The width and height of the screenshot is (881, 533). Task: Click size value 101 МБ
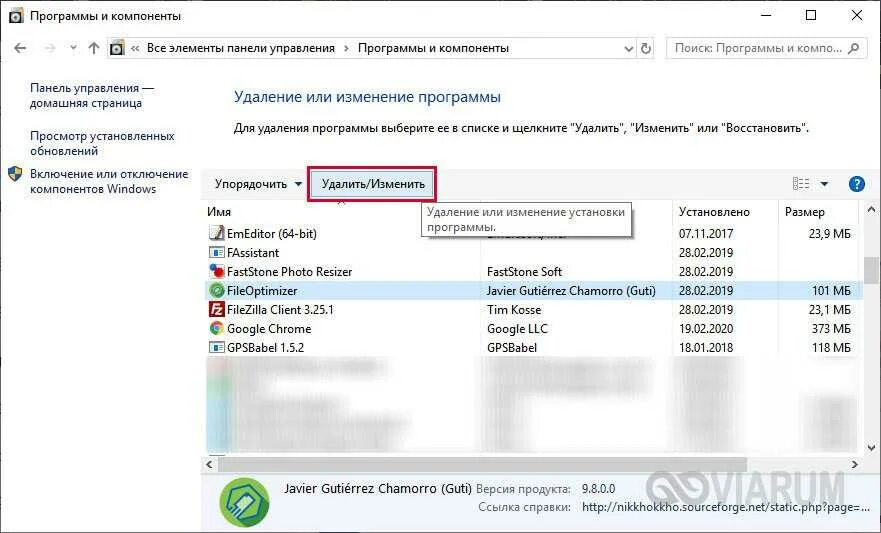[831, 291]
